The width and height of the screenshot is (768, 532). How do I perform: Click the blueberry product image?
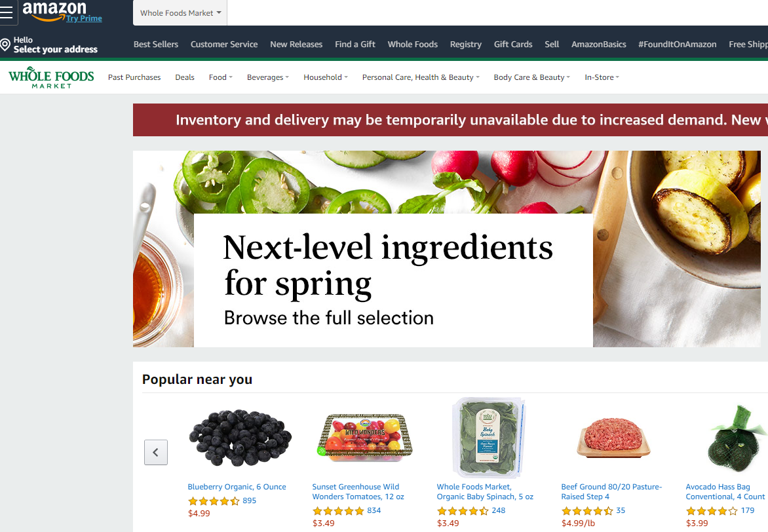pyautogui.click(x=240, y=438)
